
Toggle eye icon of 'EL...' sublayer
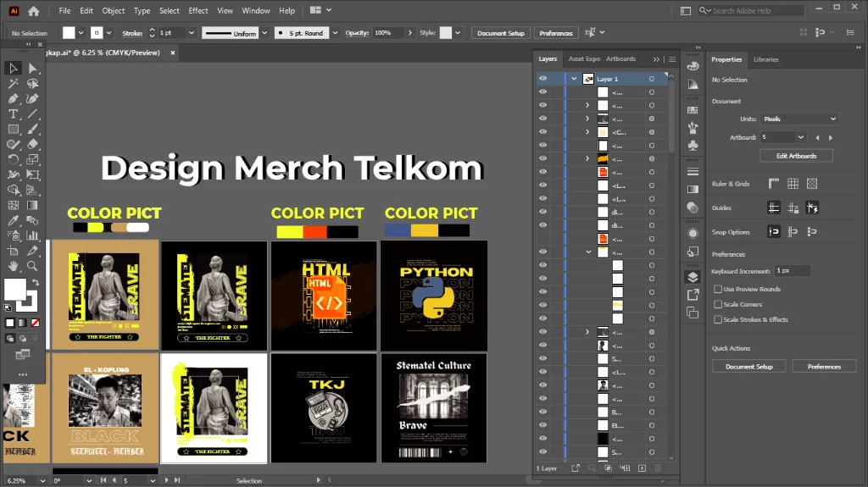click(x=543, y=425)
